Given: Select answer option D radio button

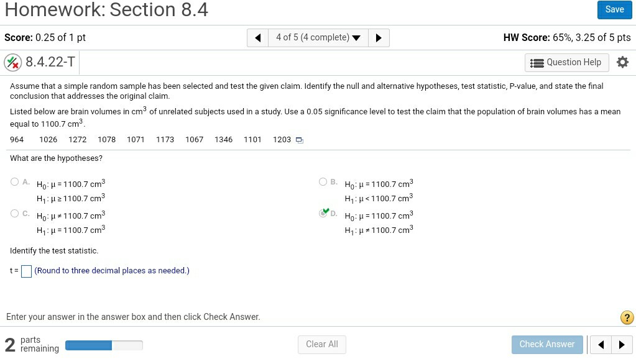Looking at the screenshot, I should coord(323,214).
